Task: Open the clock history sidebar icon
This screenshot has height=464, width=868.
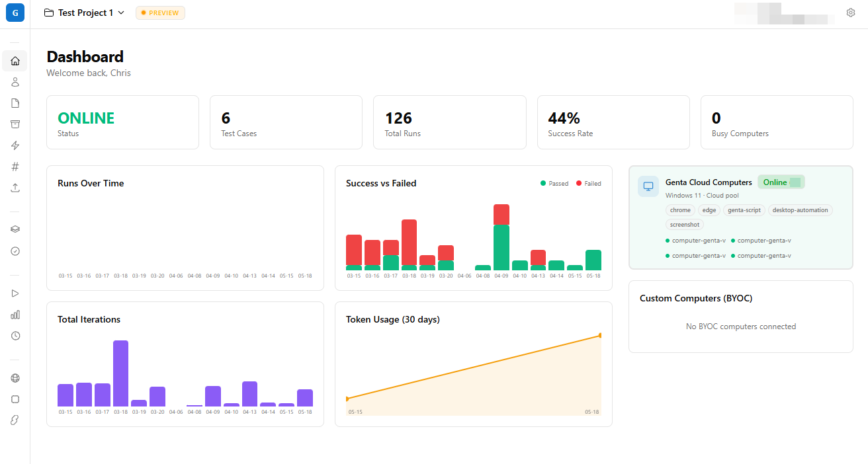Action: pos(15,336)
